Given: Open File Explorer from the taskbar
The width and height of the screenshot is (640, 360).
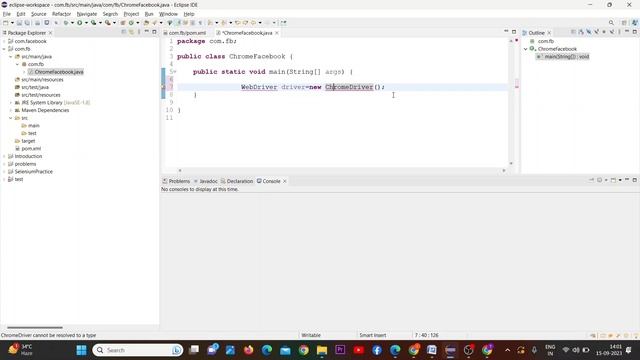Looking at the screenshot, I should click(x=322, y=350).
